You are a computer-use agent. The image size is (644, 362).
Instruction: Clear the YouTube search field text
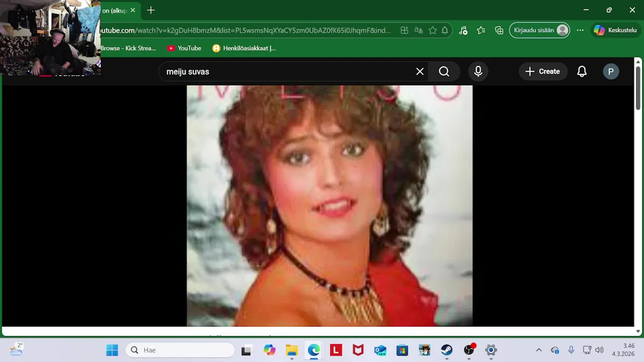(420, 71)
